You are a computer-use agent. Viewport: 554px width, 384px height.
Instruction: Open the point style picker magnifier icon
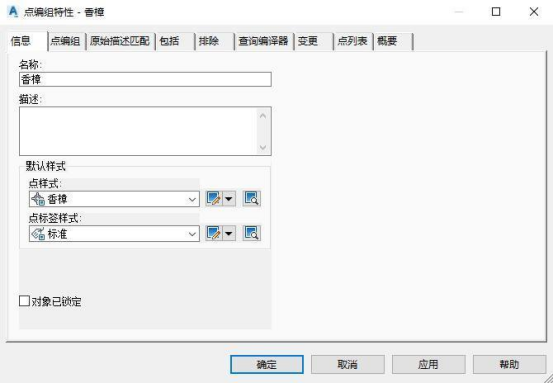(x=252, y=199)
